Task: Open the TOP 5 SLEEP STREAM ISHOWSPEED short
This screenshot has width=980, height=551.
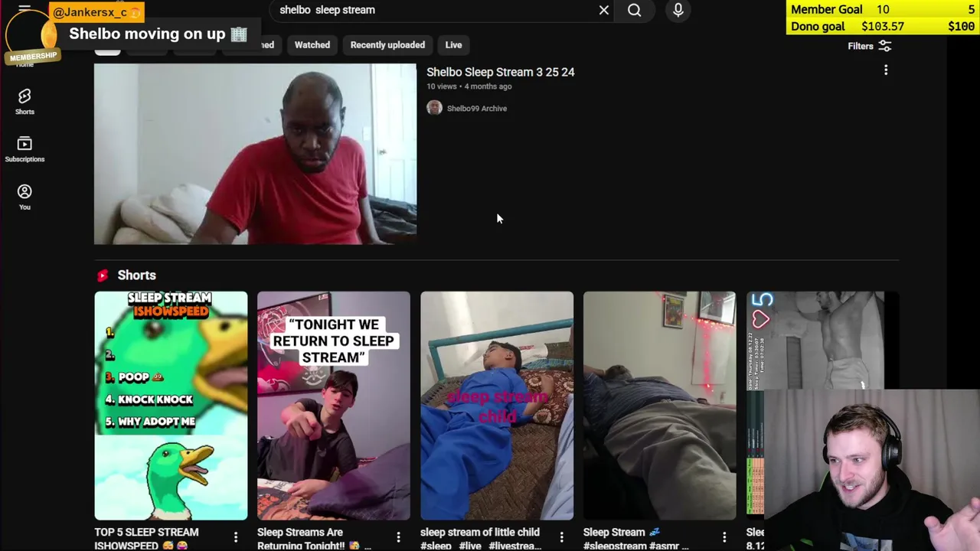Action: click(171, 406)
